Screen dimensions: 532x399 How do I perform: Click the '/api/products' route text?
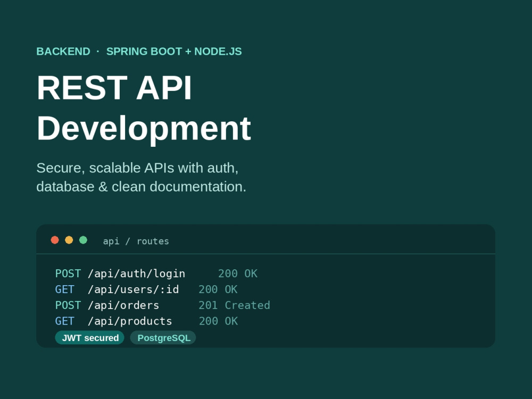pos(130,321)
